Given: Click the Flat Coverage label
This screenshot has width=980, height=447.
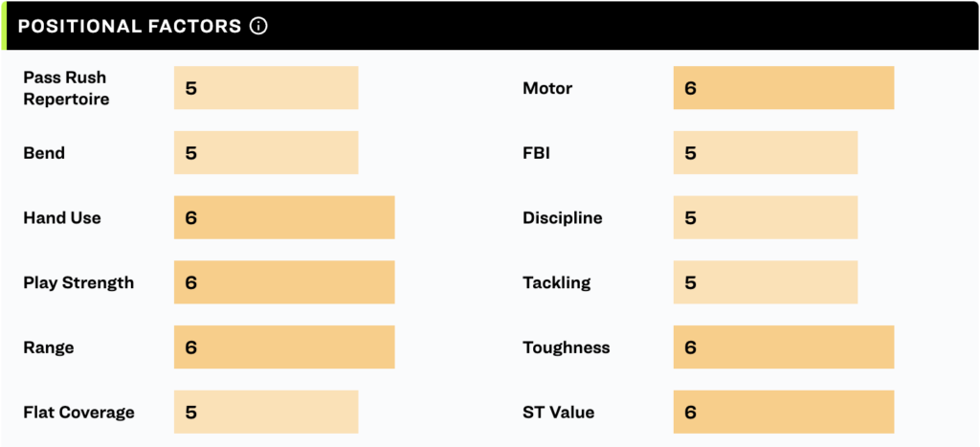Looking at the screenshot, I should pyautogui.click(x=78, y=413).
